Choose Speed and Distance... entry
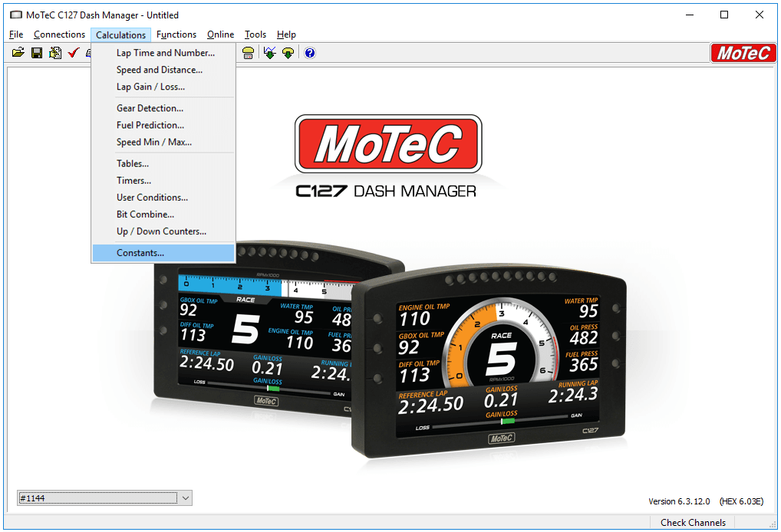The height and width of the screenshot is (532, 781). (163, 70)
